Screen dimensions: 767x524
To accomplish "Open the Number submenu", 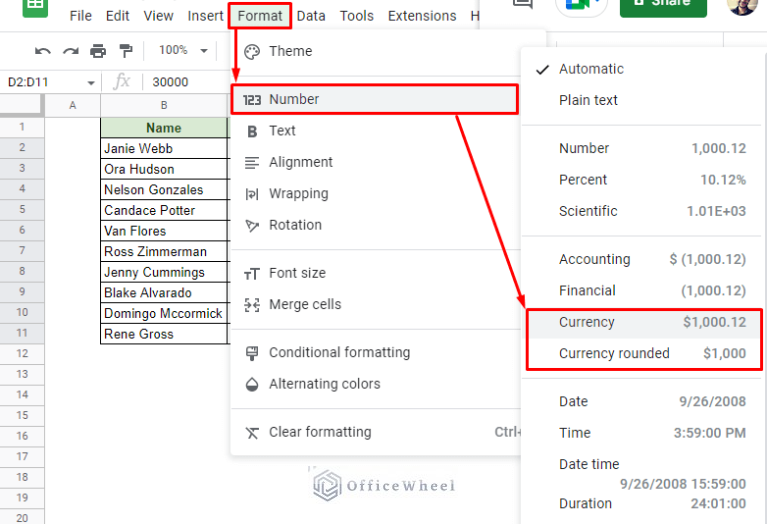I will click(374, 99).
